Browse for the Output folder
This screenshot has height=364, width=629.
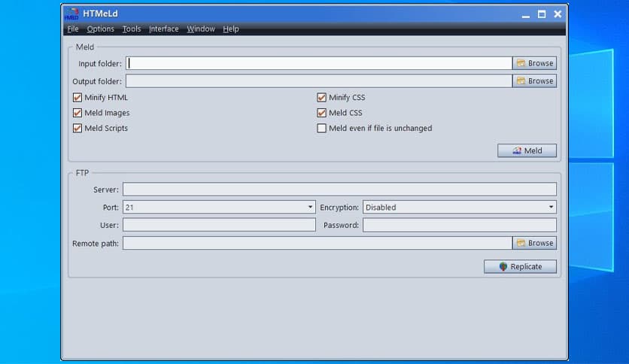pyautogui.click(x=534, y=81)
